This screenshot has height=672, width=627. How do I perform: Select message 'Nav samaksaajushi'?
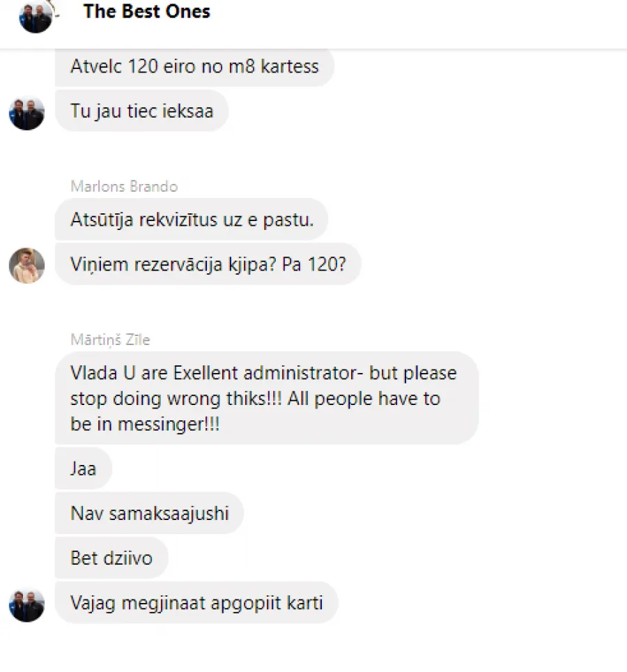pos(150,514)
